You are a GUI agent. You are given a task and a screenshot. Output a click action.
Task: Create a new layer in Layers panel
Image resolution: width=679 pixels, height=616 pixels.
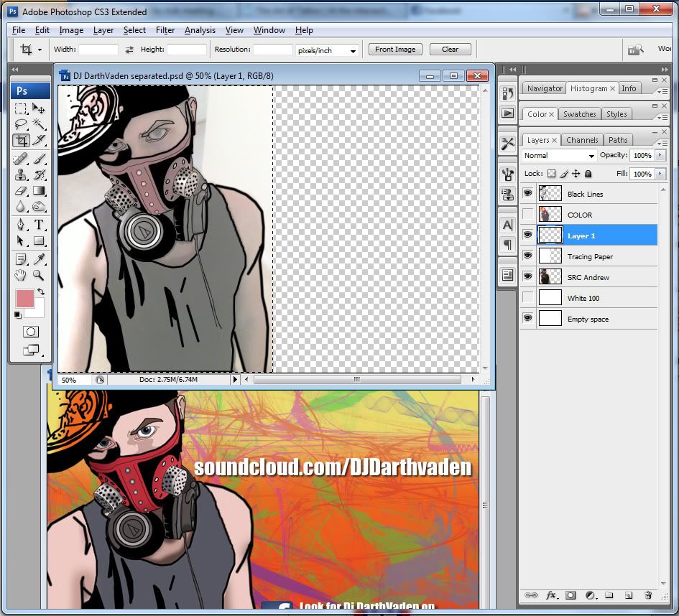[628, 595]
